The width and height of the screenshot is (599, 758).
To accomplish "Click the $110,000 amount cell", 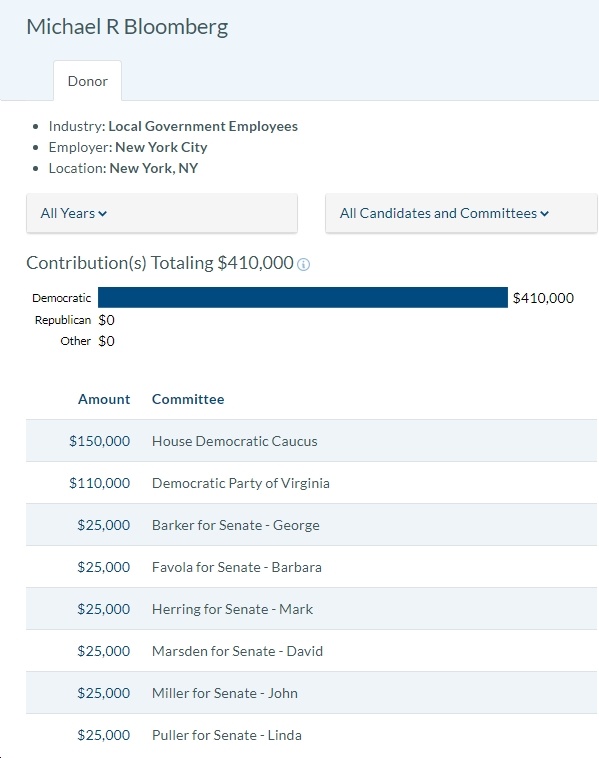I will click(x=100, y=483).
